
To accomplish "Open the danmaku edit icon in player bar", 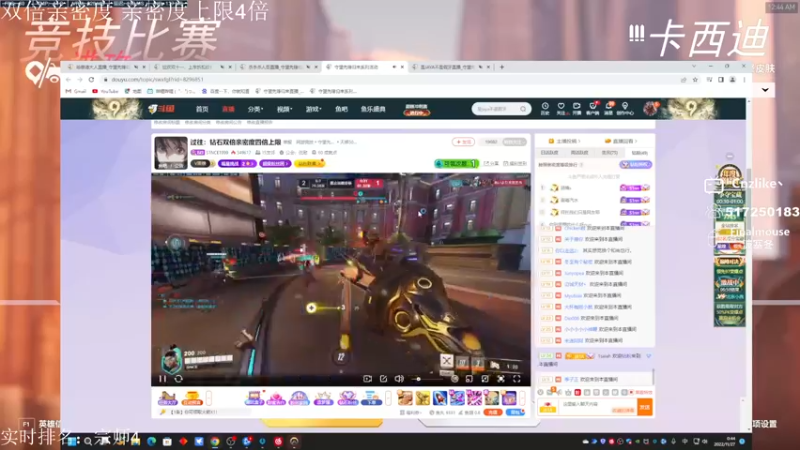I will pos(383,379).
